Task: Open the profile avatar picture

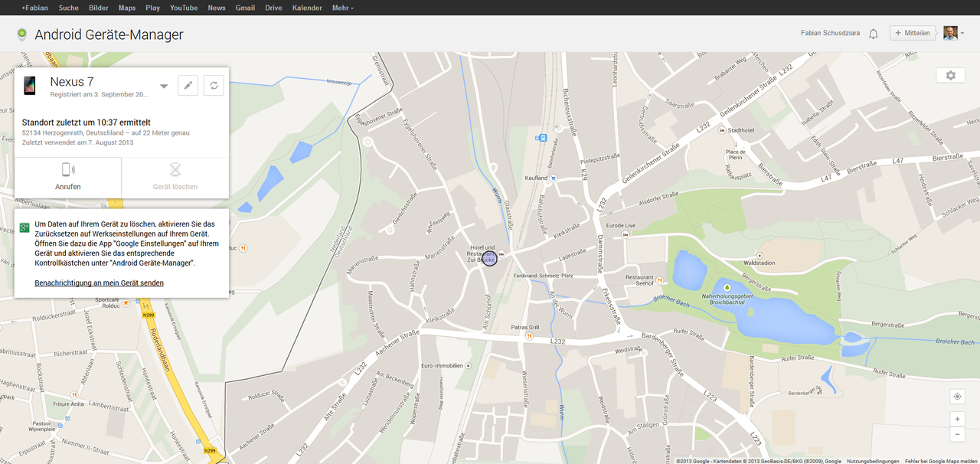Action: coord(950,33)
